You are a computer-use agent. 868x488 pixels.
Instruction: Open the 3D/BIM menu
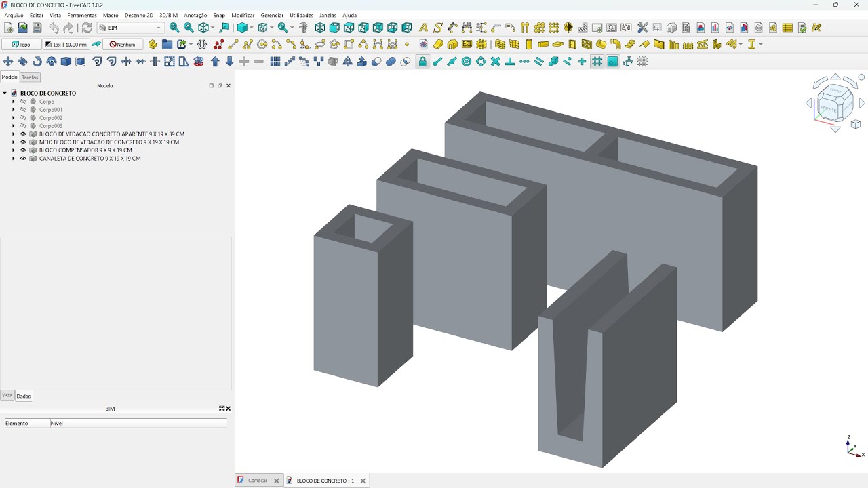pos(168,15)
